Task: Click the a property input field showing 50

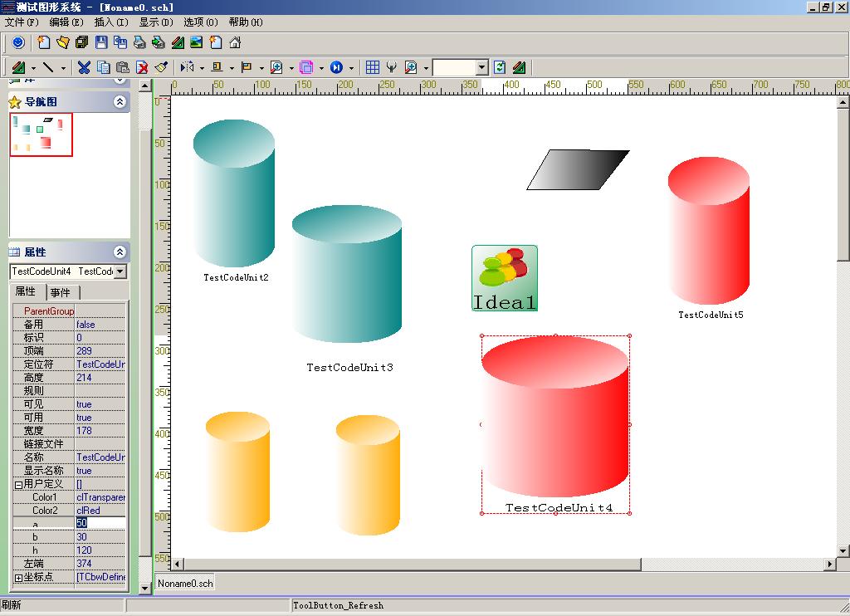Action: pos(100,523)
